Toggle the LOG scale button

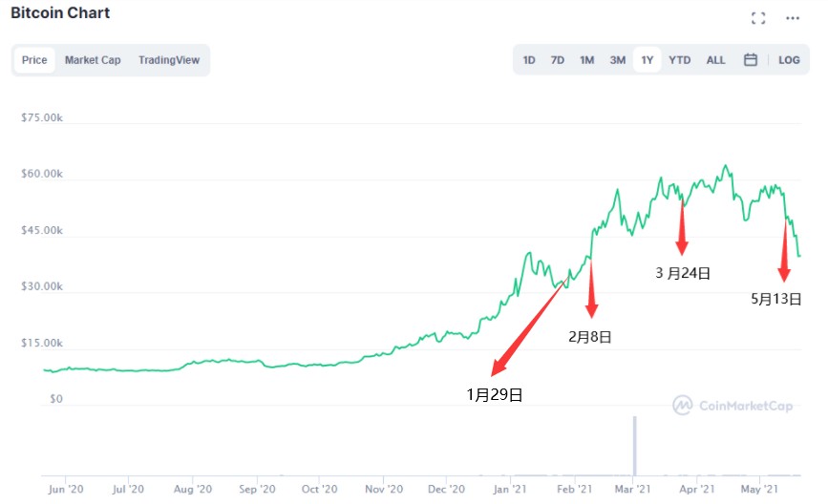789,60
